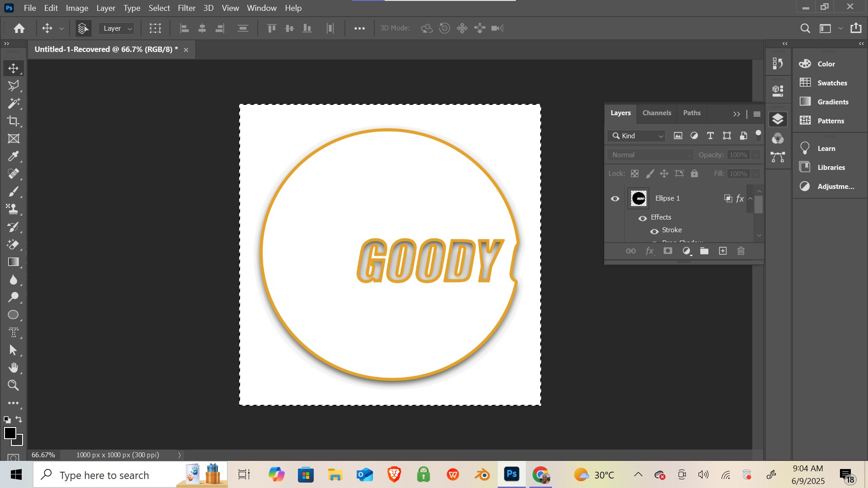Pick the Eyedropper tool

click(13, 156)
